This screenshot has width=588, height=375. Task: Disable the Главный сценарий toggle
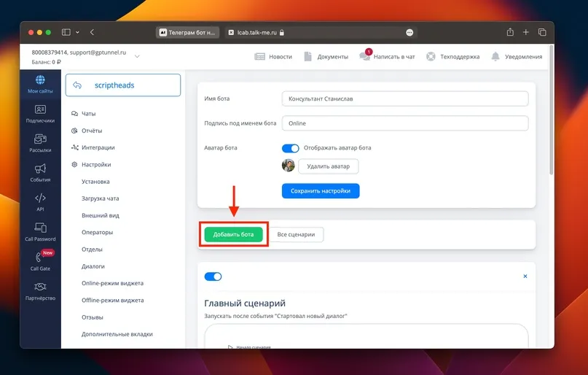(x=213, y=277)
